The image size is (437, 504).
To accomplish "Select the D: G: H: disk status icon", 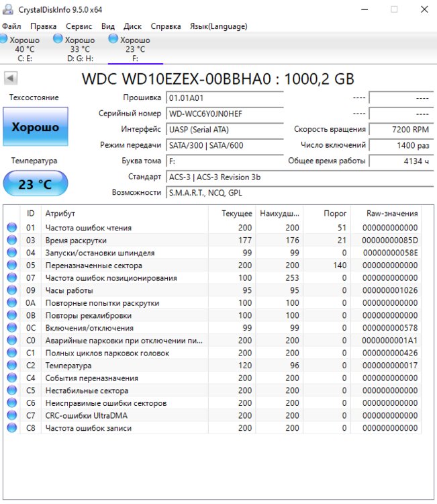I will coord(58,40).
